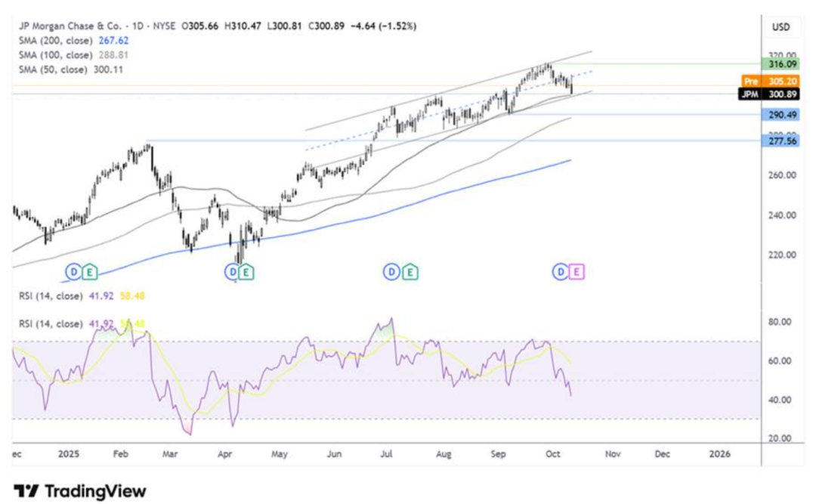This screenshot has height=504, width=816.
Task: Click the close price C300.89 in legend
Action: pyautogui.click(x=326, y=26)
